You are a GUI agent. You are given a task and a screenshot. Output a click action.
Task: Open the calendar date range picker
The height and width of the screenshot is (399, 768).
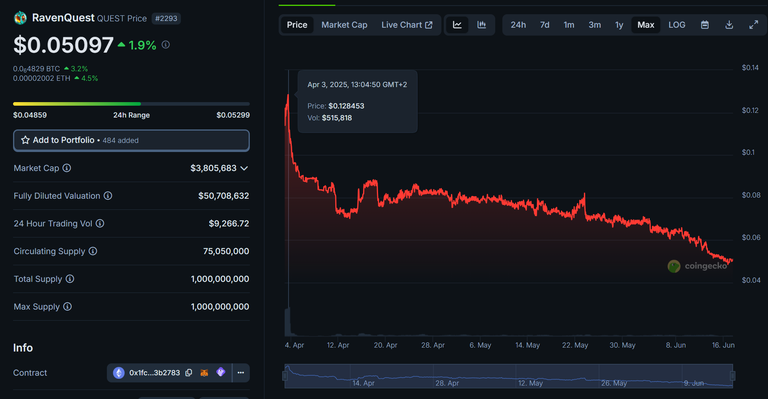705,25
